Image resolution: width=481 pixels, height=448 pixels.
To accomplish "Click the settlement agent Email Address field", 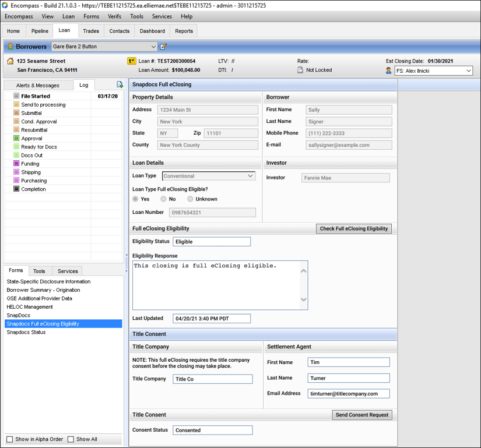I will 349,394.
